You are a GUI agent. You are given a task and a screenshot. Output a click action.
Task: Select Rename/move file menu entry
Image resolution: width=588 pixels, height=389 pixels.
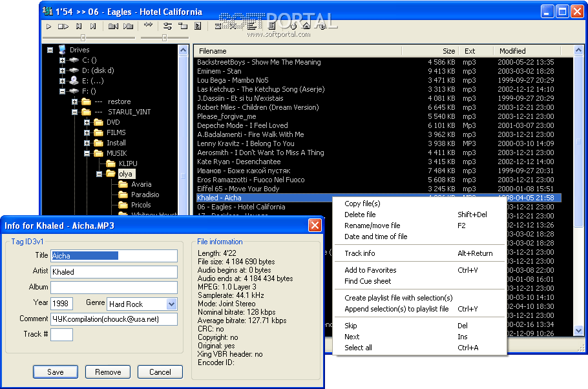[x=419, y=226]
